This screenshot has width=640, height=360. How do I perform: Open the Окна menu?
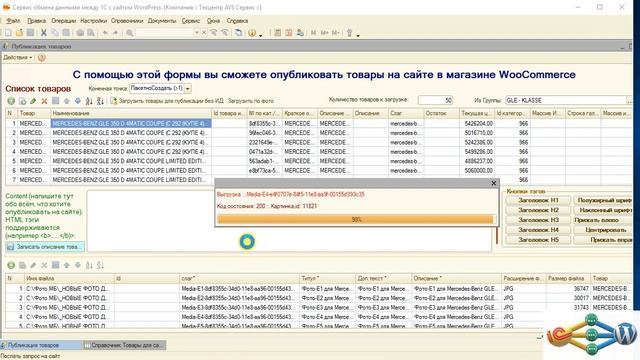pyautogui.click(x=213, y=21)
